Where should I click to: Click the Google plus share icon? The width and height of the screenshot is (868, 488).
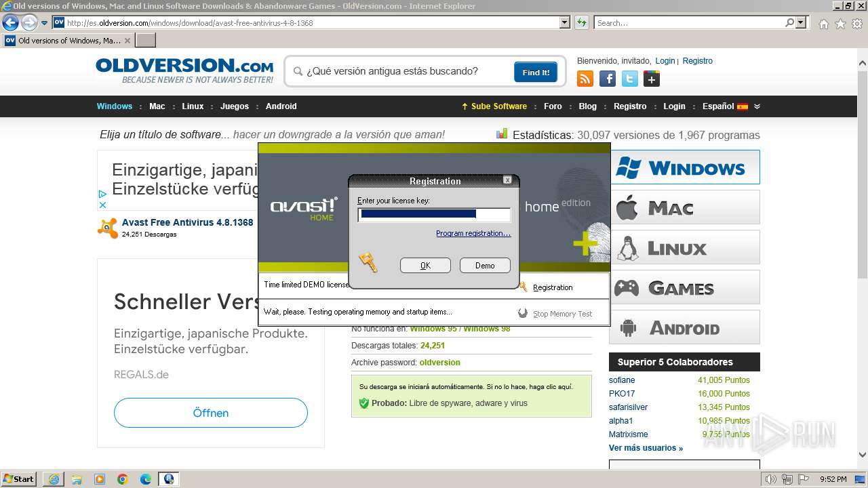pos(652,79)
